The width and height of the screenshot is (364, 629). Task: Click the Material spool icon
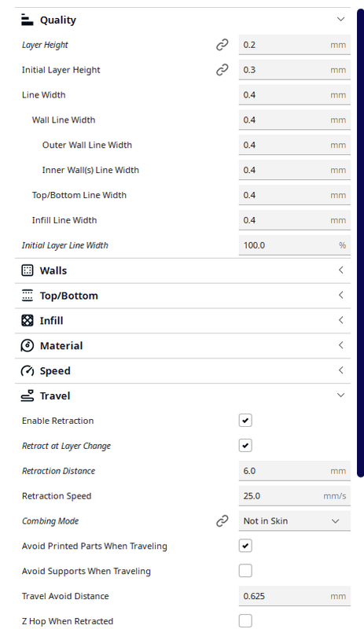tap(28, 345)
